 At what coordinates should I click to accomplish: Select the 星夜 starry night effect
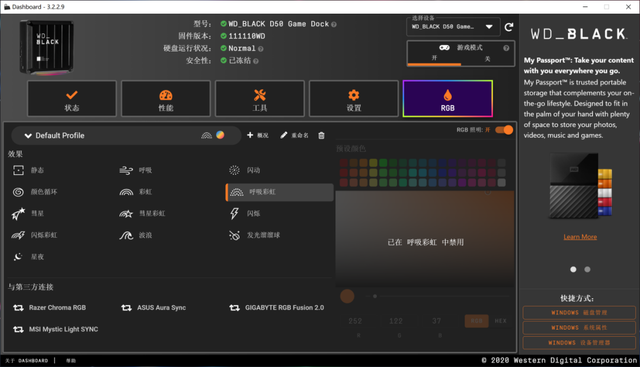tap(28, 257)
